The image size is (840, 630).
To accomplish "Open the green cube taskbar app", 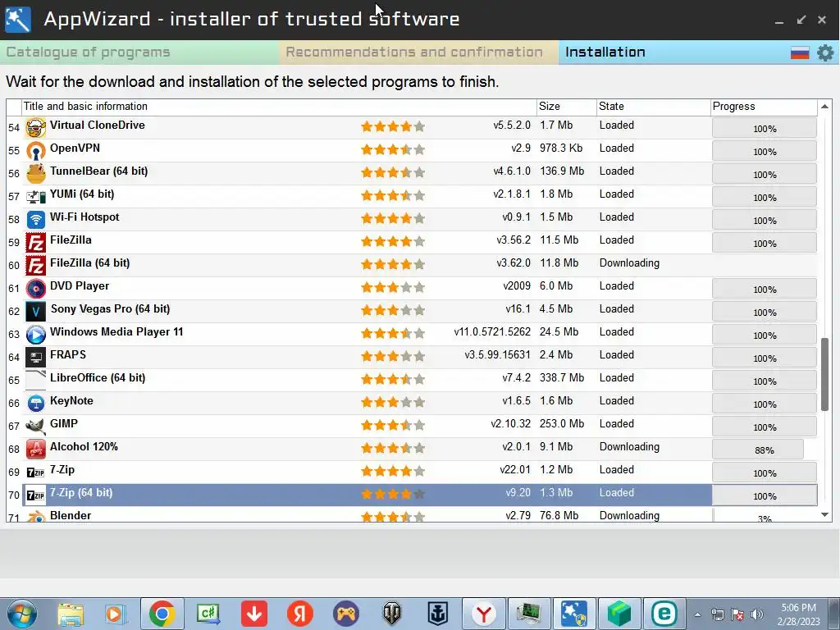I will pyautogui.click(x=619, y=614).
